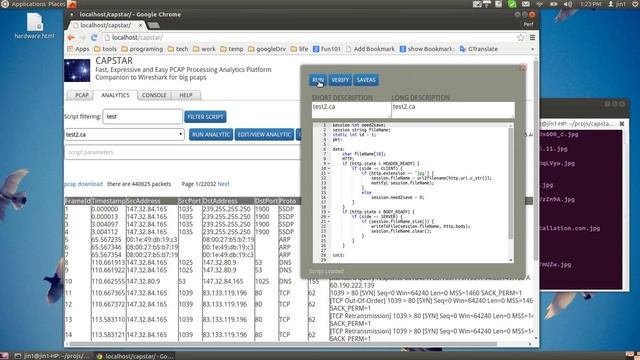The image size is (640, 360).
Task: Open the life bookmark folder
Action: pyautogui.click(x=299, y=49)
